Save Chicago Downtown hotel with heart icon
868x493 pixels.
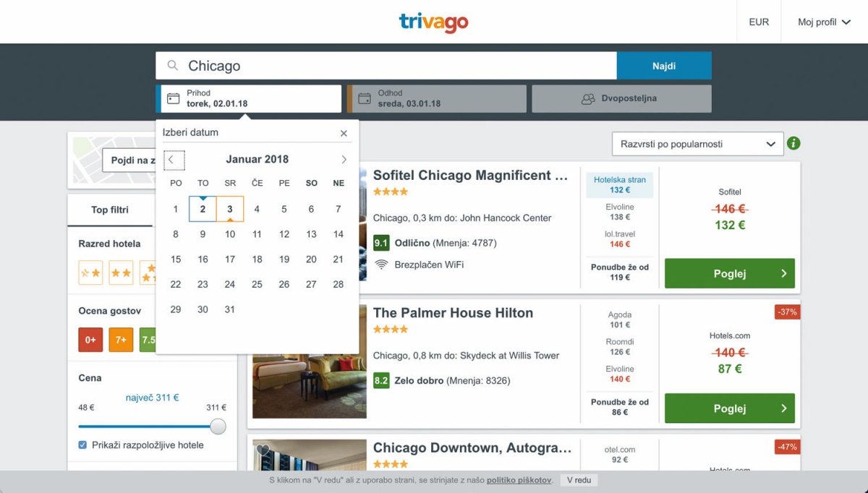pyautogui.click(x=263, y=450)
